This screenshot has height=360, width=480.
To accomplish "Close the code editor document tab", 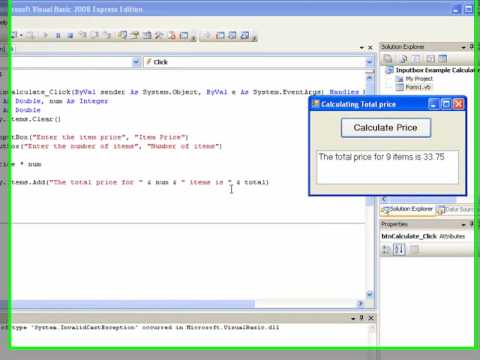I will tap(370, 48).
